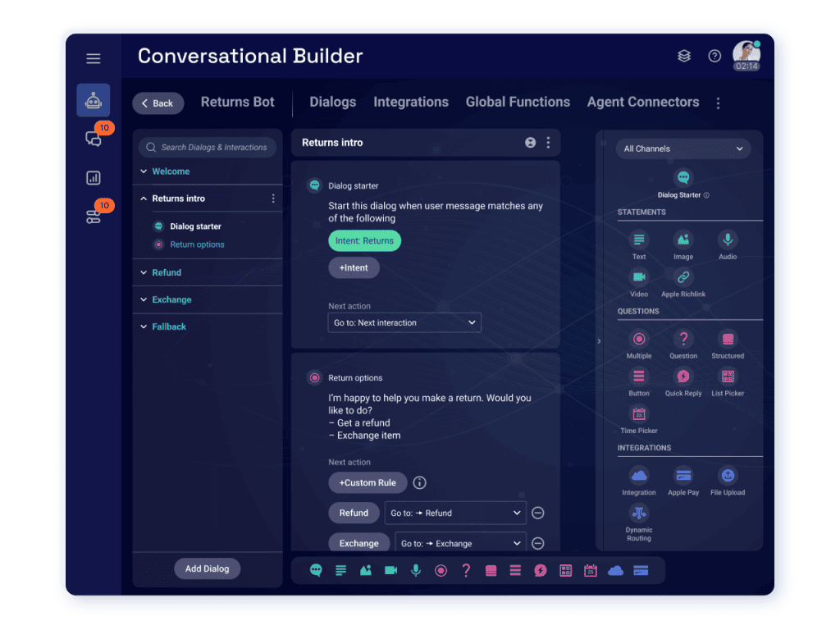Image resolution: width=840 pixels, height=630 pixels.
Task: Open the more options menu beside Agent Connectors
Action: (718, 103)
